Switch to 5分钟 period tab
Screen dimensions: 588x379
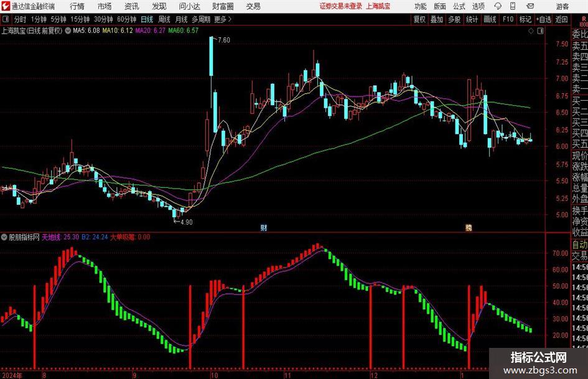[58, 19]
